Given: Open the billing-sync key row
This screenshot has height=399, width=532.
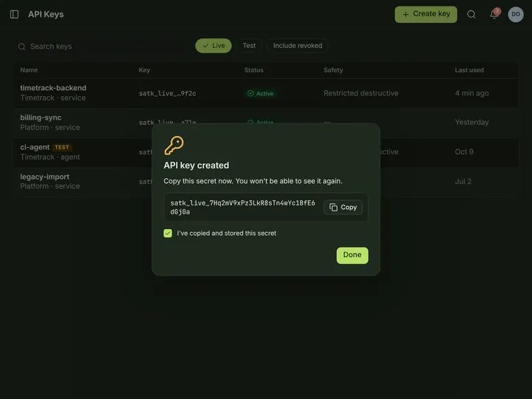Looking at the screenshot, I should [266, 123].
